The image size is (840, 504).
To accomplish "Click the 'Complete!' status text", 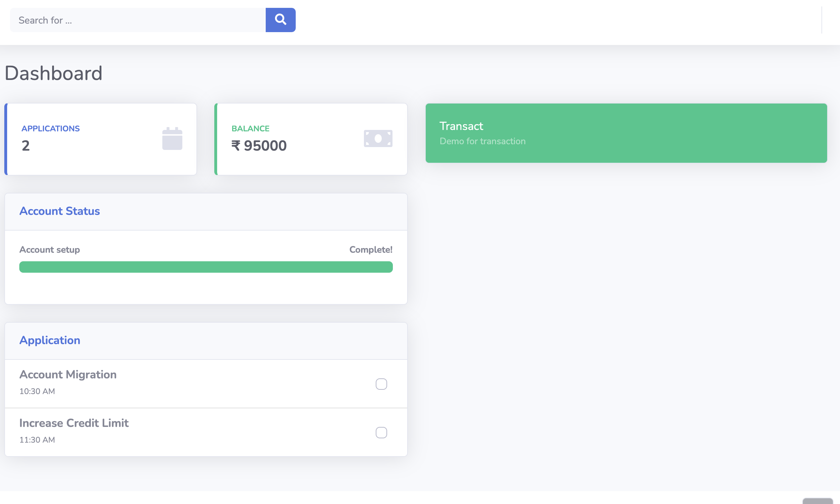I will click(370, 250).
